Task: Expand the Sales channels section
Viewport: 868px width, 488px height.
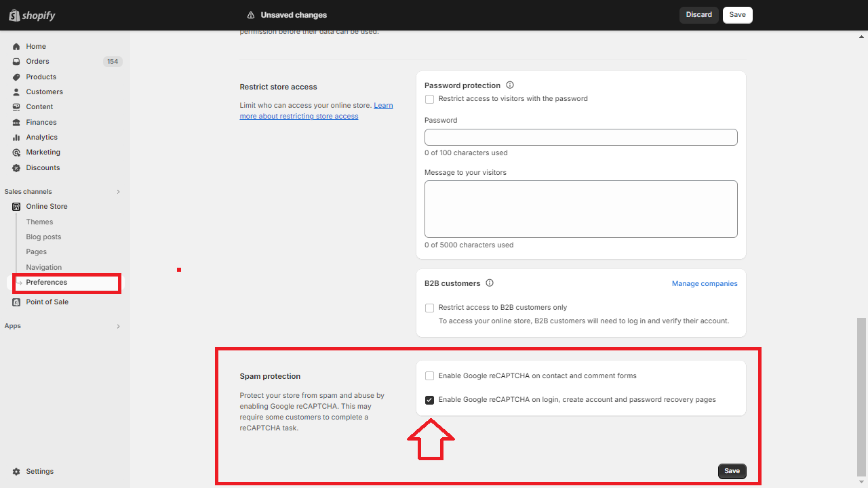Action: coord(118,191)
